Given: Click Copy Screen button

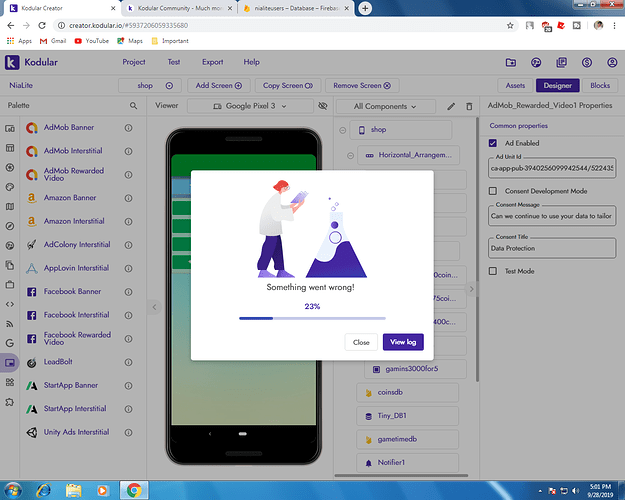Looking at the screenshot, I should click(288, 85).
